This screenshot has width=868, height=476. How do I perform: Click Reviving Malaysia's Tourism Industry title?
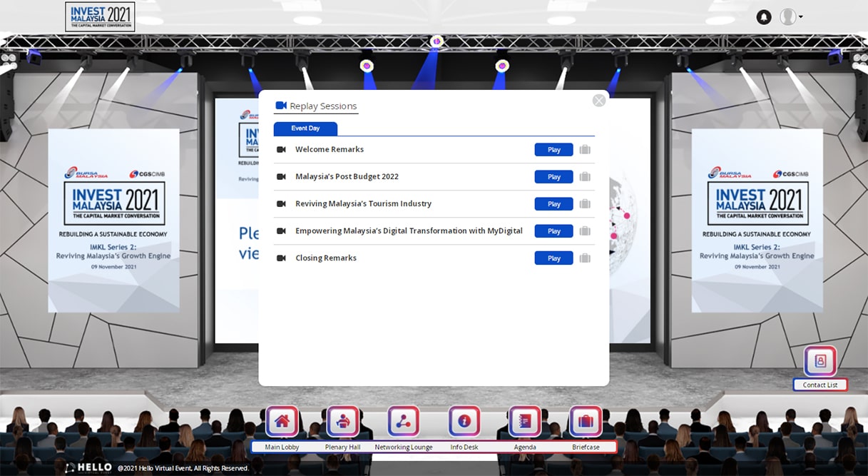[364, 204]
